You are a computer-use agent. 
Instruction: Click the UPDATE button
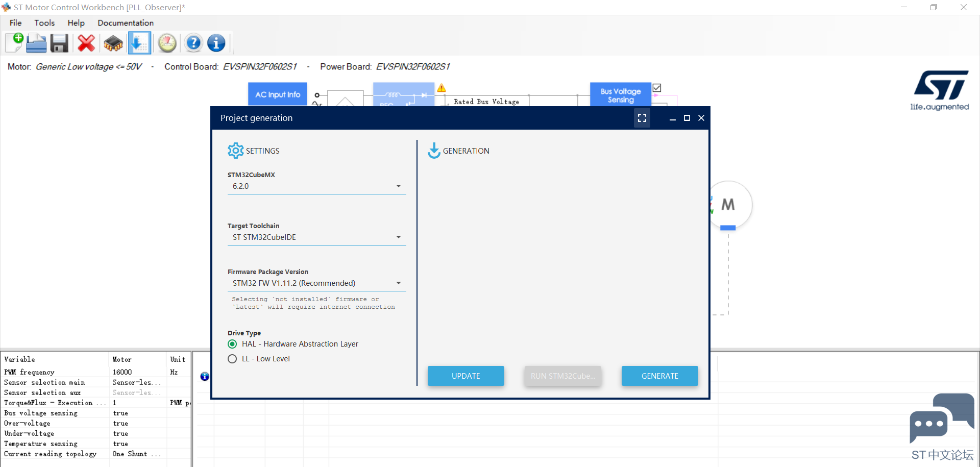click(466, 376)
